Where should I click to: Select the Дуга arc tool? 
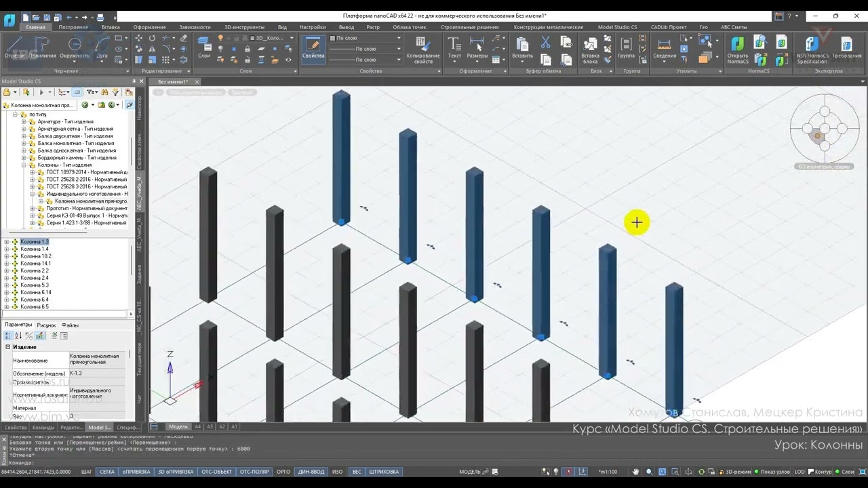pos(102,48)
